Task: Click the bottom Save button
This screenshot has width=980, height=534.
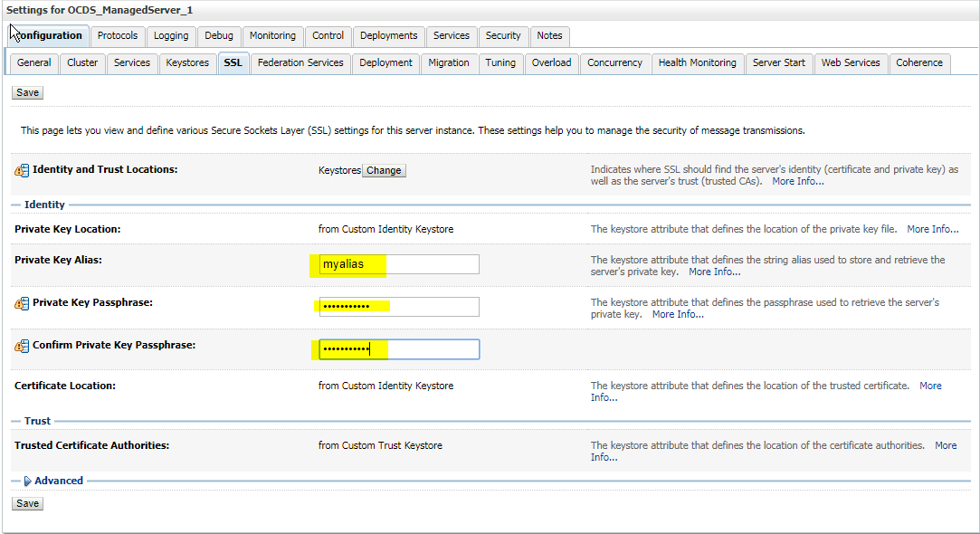Action: [26, 503]
